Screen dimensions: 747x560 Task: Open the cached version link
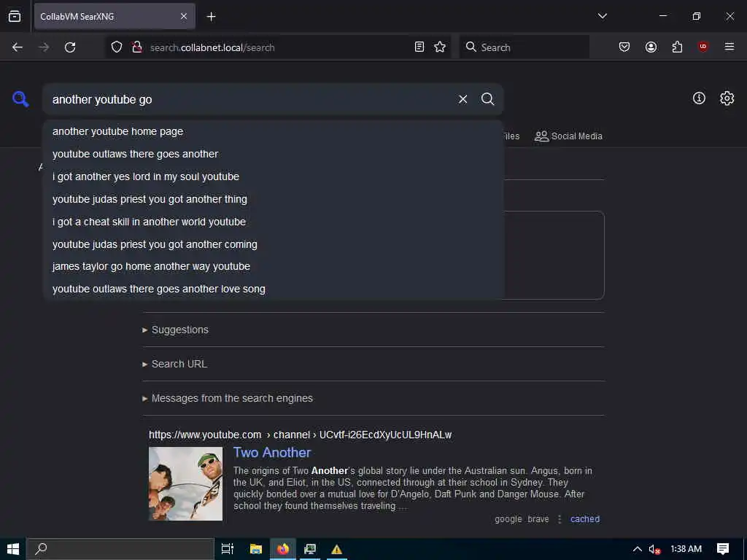(x=585, y=519)
